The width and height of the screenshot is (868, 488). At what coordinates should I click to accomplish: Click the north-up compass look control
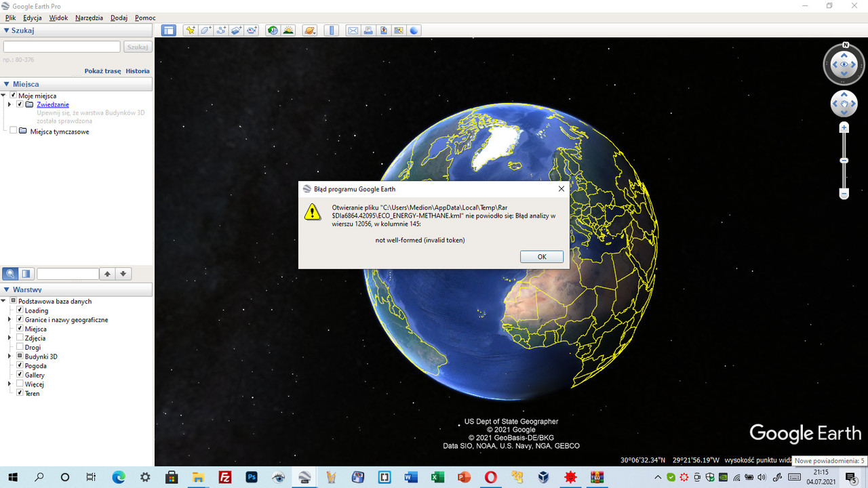pyautogui.click(x=844, y=65)
